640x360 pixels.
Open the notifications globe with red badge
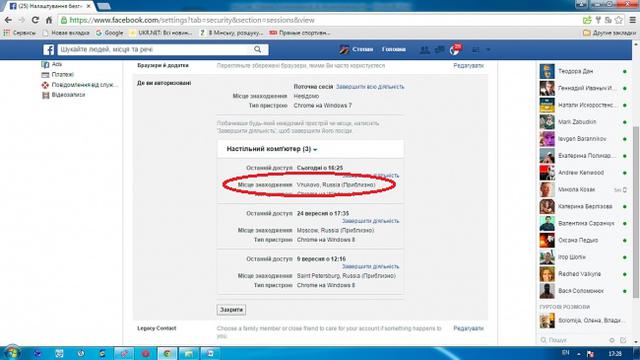tap(454, 50)
